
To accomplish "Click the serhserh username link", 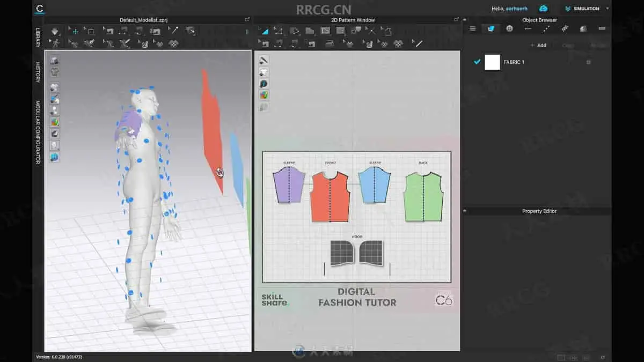I will point(518,9).
